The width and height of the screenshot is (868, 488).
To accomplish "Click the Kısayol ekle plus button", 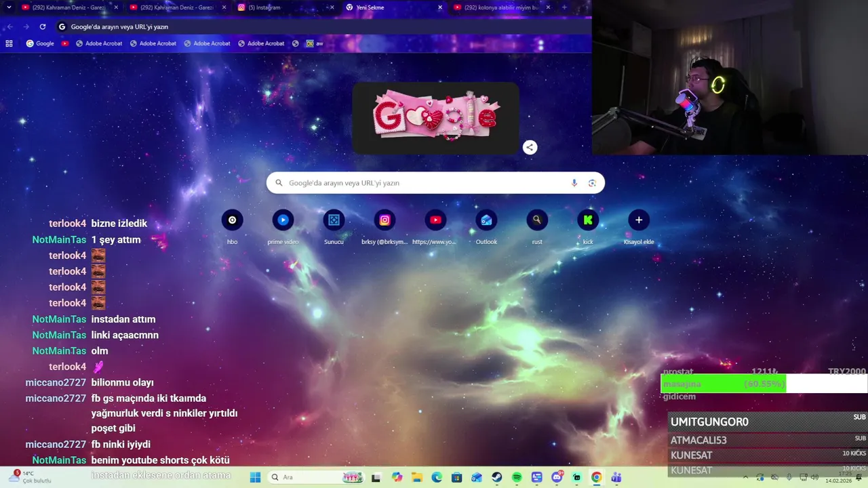I will tap(639, 220).
